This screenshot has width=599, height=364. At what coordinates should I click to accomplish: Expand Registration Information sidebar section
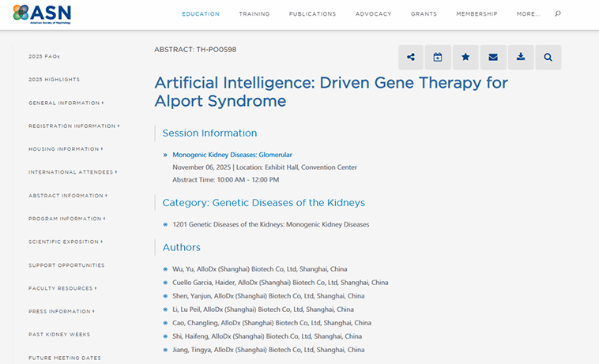click(73, 126)
